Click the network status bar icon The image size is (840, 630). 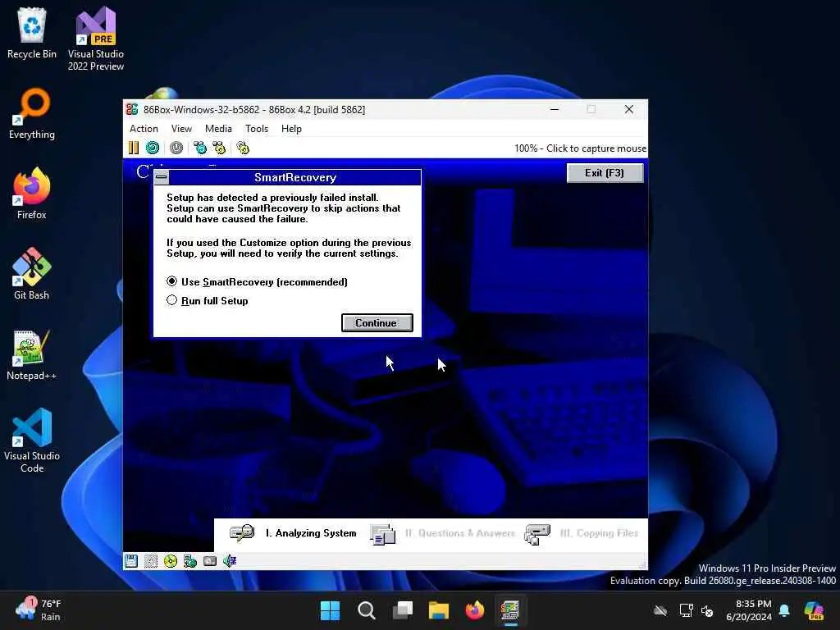pos(190,561)
